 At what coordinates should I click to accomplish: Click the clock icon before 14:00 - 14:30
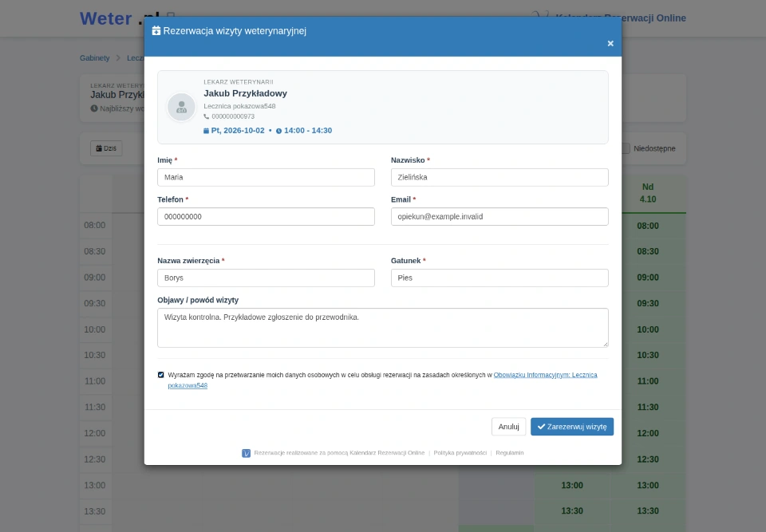click(279, 131)
